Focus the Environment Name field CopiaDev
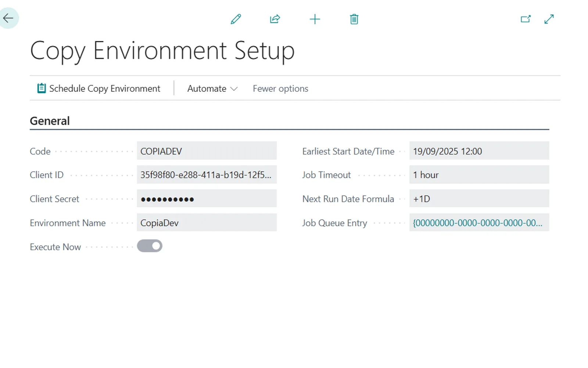 [207, 223]
